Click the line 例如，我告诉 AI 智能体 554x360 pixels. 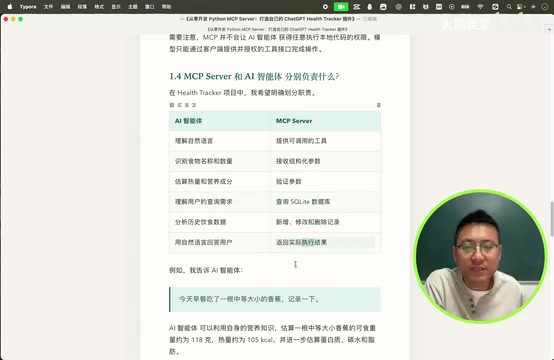coord(206,270)
